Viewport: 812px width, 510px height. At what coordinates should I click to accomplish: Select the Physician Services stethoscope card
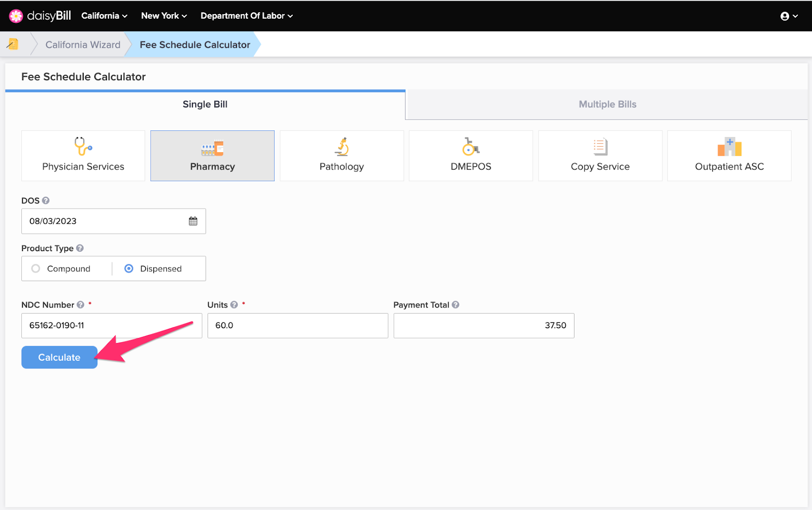[x=83, y=156]
